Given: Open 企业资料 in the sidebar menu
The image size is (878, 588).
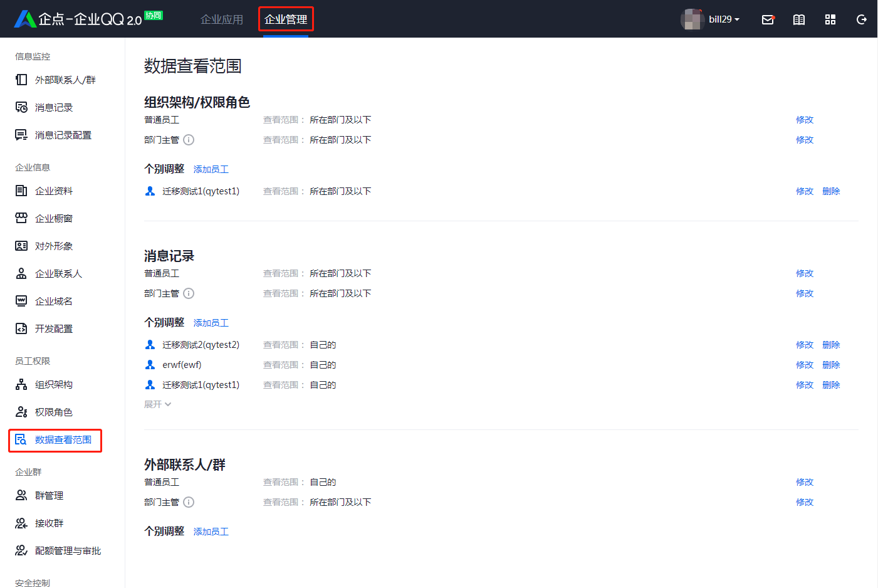Looking at the screenshot, I should (x=54, y=191).
